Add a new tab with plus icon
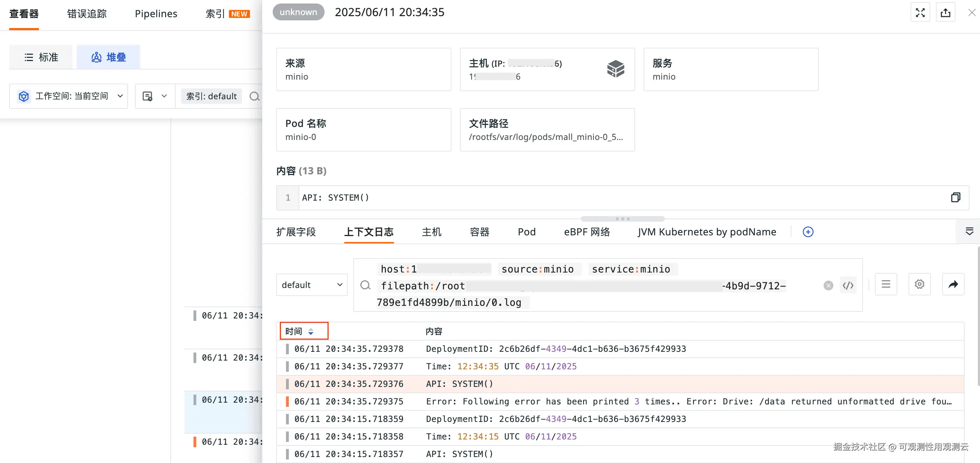The image size is (980, 463). 808,231
